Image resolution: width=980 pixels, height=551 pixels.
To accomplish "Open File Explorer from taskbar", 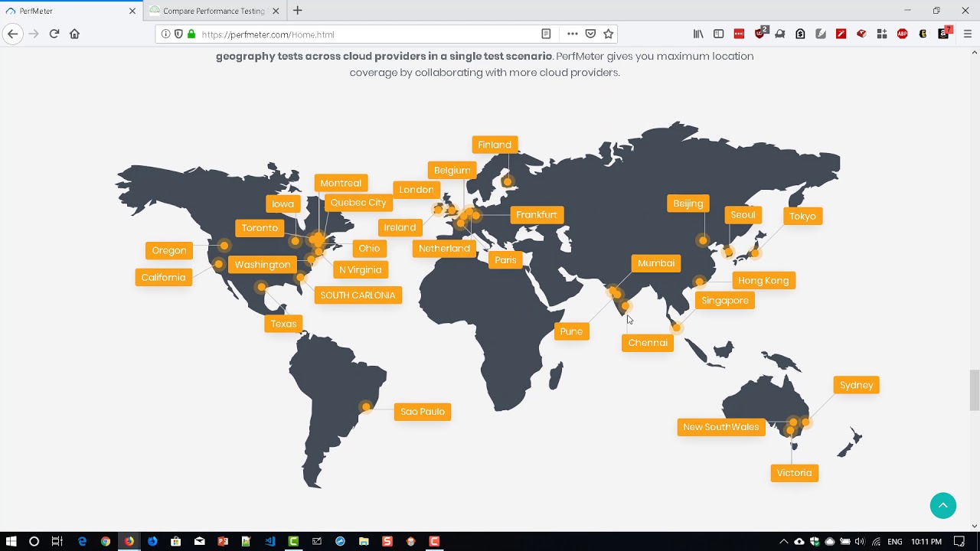I will (364, 541).
